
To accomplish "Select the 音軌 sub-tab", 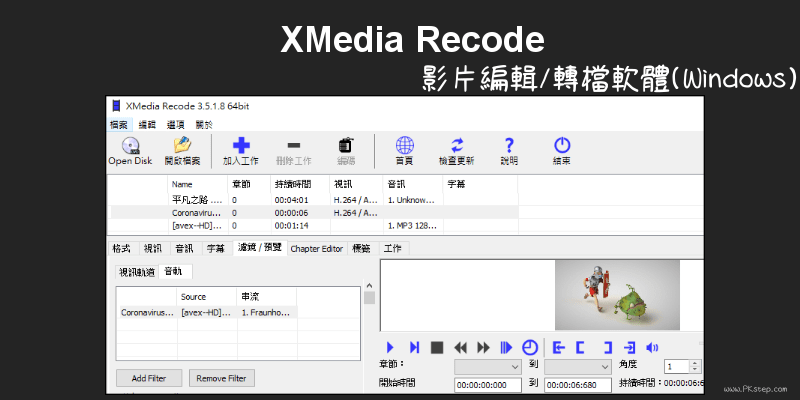I will (173, 272).
